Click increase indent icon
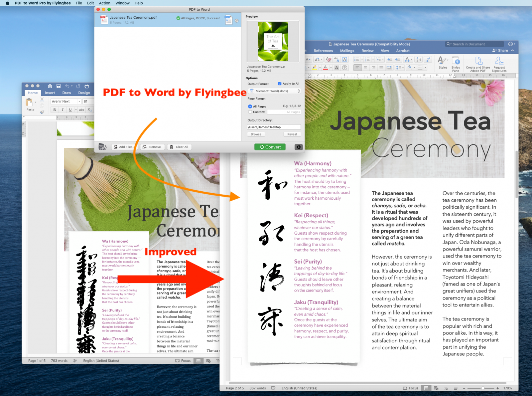 tap(398, 59)
